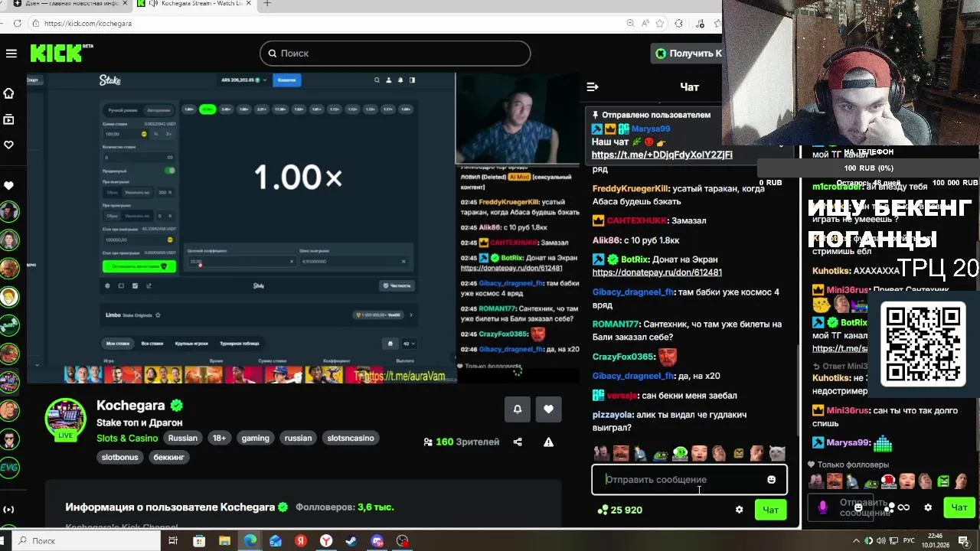Share the Kochegara stream
The width and height of the screenshot is (980, 551).
click(518, 442)
